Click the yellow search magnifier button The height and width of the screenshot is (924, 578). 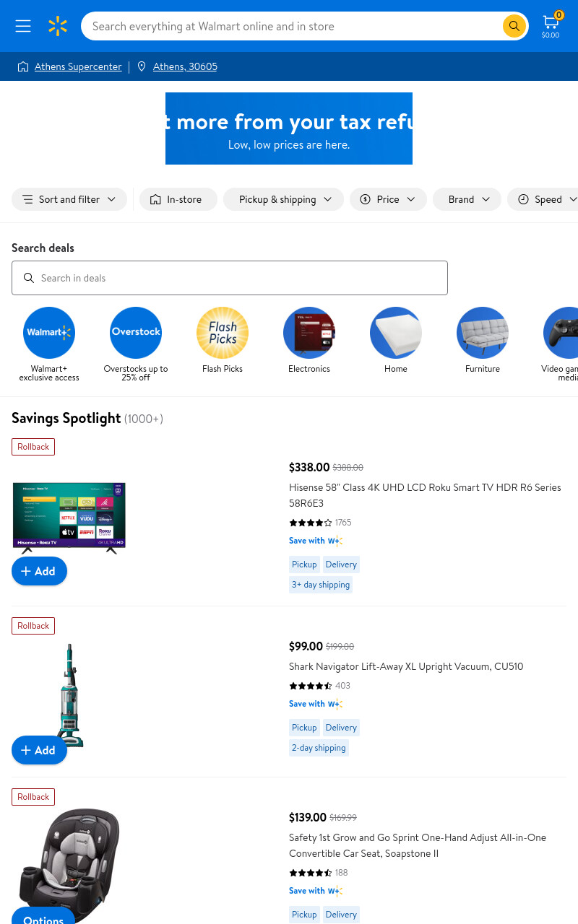click(514, 26)
